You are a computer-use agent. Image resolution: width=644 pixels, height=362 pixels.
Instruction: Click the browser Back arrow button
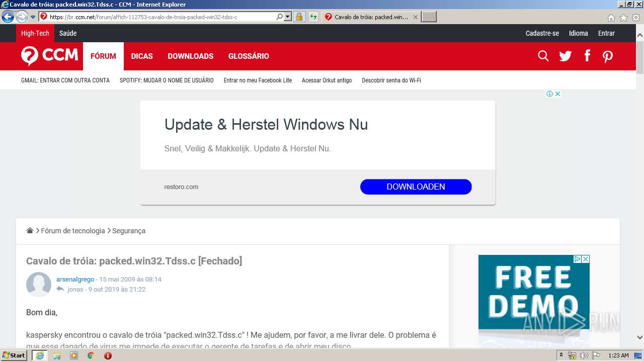pyautogui.click(x=8, y=17)
